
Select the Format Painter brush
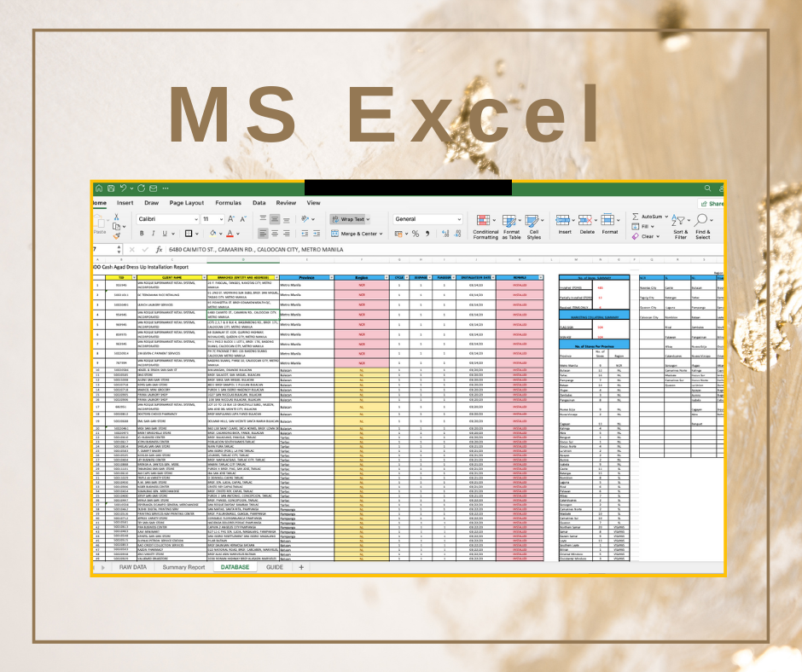pos(117,235)
